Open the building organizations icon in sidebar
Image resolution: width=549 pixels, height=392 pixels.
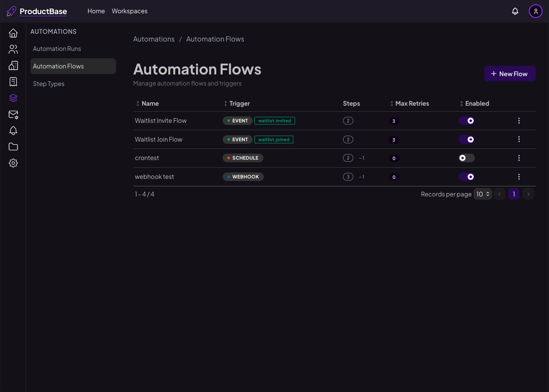[x=13, y=65]
